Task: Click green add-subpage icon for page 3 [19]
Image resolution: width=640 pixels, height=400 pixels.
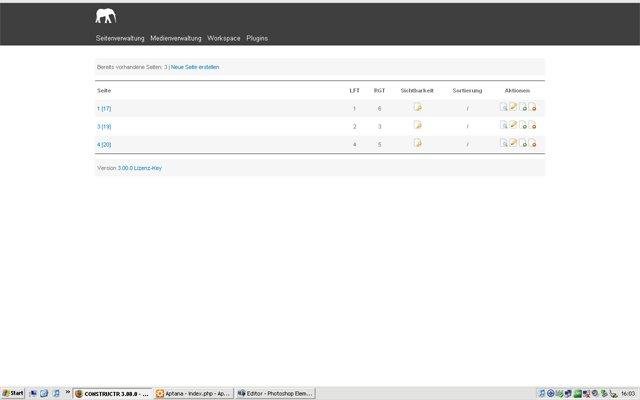Action: (x=523, y=125)
